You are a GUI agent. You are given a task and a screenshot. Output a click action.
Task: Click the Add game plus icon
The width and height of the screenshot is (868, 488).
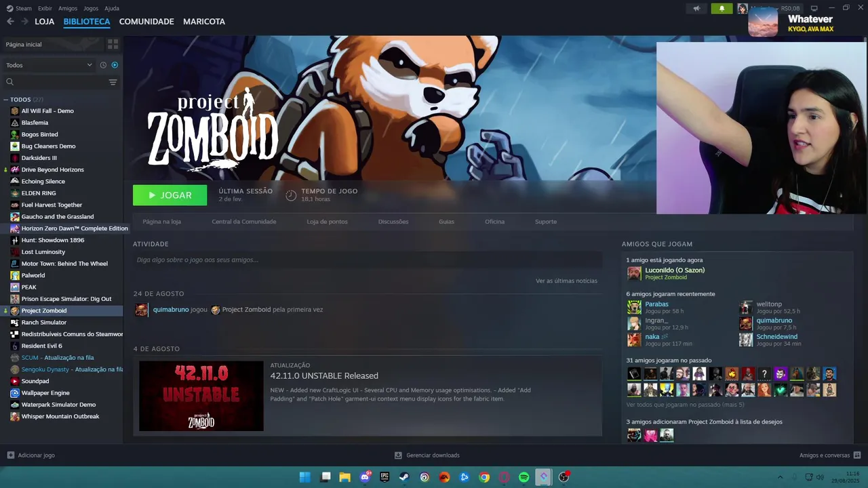tap(10, 455)
